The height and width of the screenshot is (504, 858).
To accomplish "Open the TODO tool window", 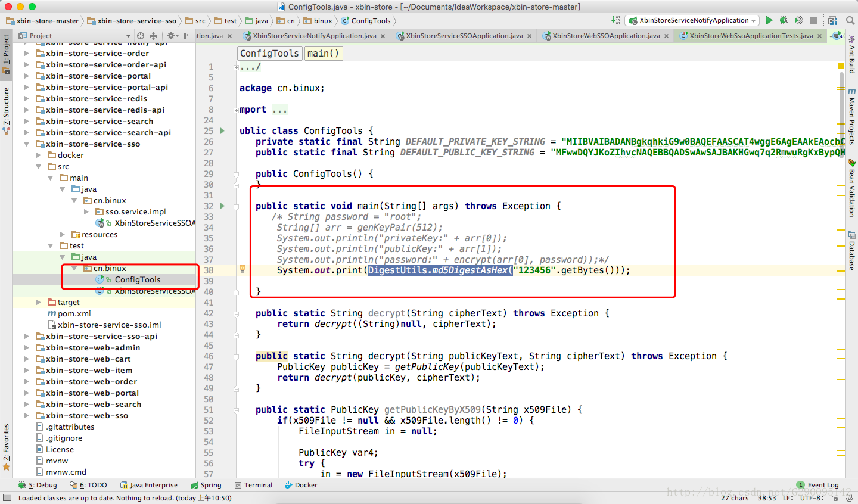I will [x=88, y=485].
